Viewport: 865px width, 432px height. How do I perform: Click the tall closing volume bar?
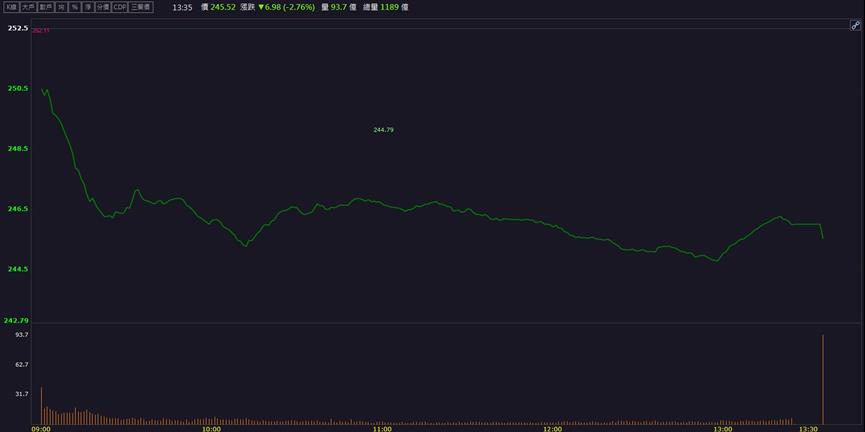coord(823,379)
